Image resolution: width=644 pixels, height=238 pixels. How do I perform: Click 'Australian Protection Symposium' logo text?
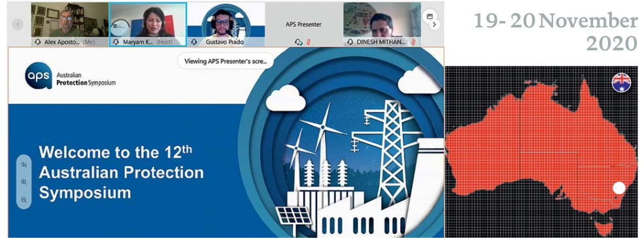[86, 79]
